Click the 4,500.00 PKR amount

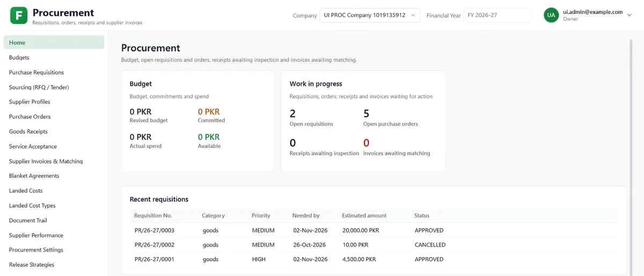359,259
